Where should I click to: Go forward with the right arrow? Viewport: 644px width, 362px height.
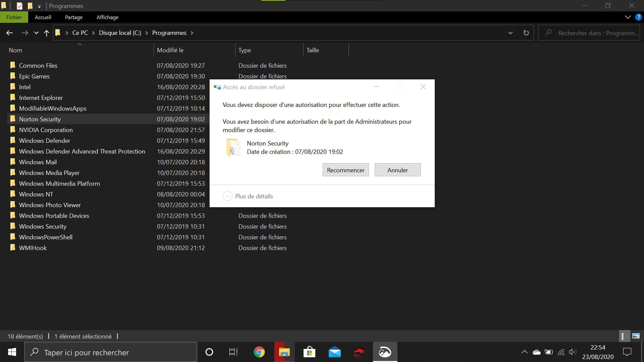coord(25,33)
